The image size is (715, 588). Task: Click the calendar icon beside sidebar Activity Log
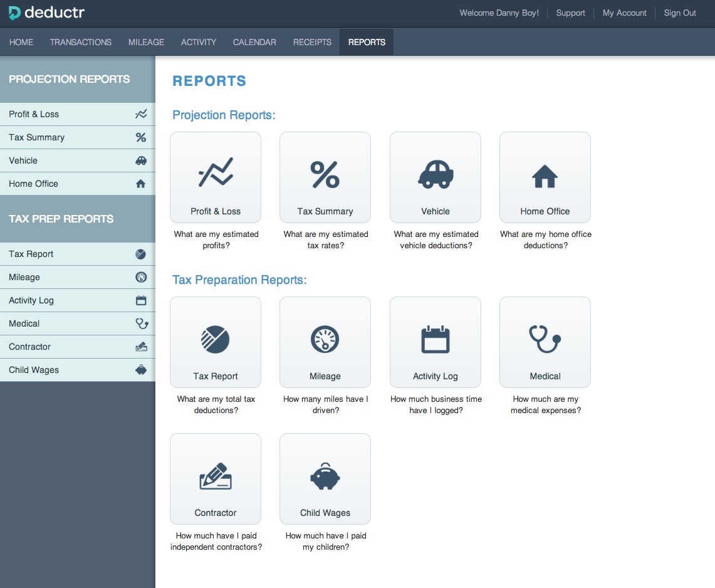coord(141,300)
